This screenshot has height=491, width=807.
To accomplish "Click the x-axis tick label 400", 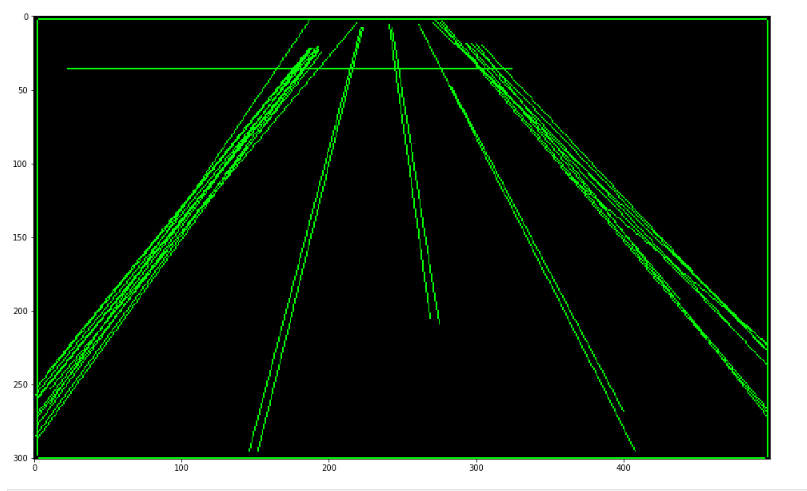I will pos(623,468).
